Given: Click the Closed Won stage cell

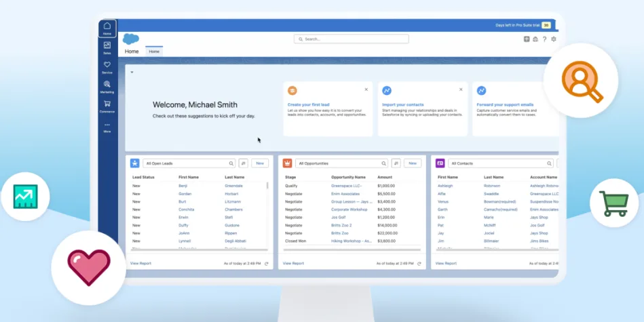Looking at the screenshot, I should pyautogui.click(x=295, y=241).
